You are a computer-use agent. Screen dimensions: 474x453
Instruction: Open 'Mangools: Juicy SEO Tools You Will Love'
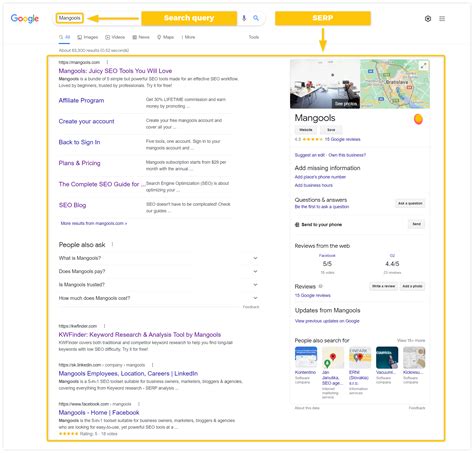(115, 71)
